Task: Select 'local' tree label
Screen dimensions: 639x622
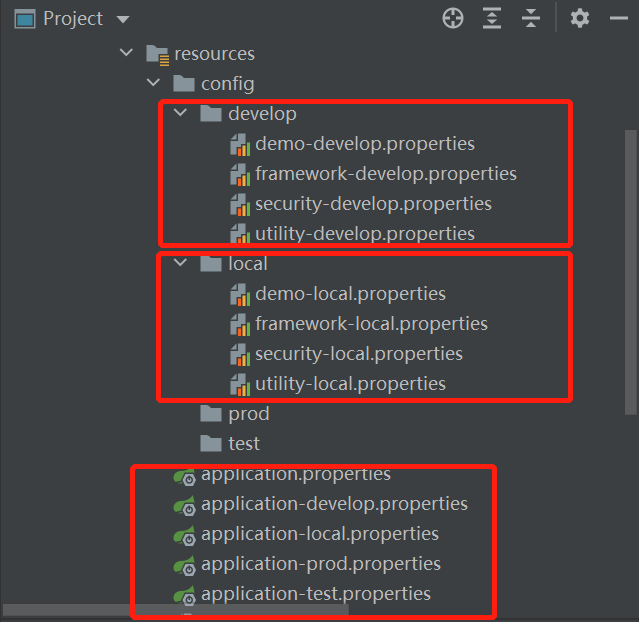Action: [248, 264]
